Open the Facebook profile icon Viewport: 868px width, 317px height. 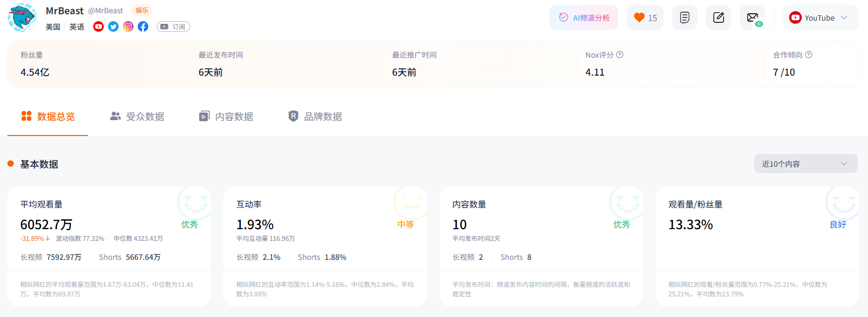143,26
